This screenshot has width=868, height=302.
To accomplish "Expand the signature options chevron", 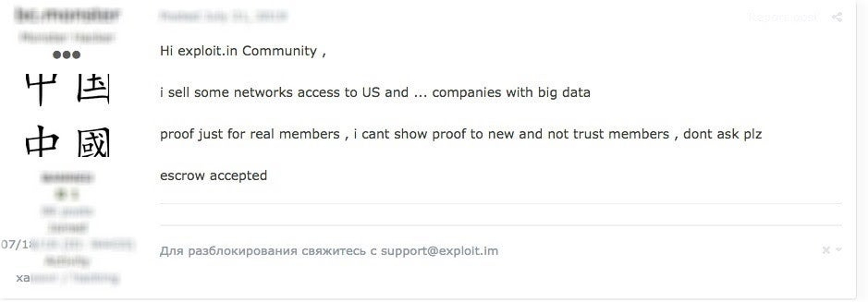I will pos(839,249).
